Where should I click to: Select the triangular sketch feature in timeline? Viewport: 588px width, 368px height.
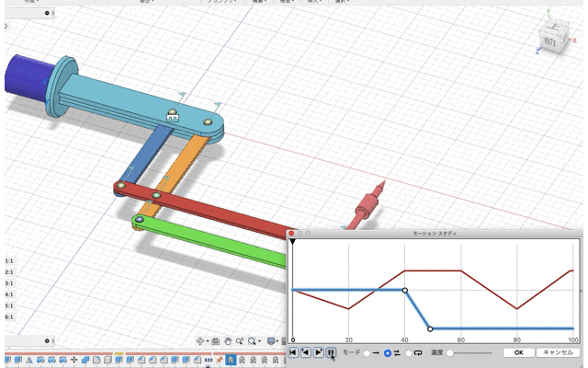point(28,360)
